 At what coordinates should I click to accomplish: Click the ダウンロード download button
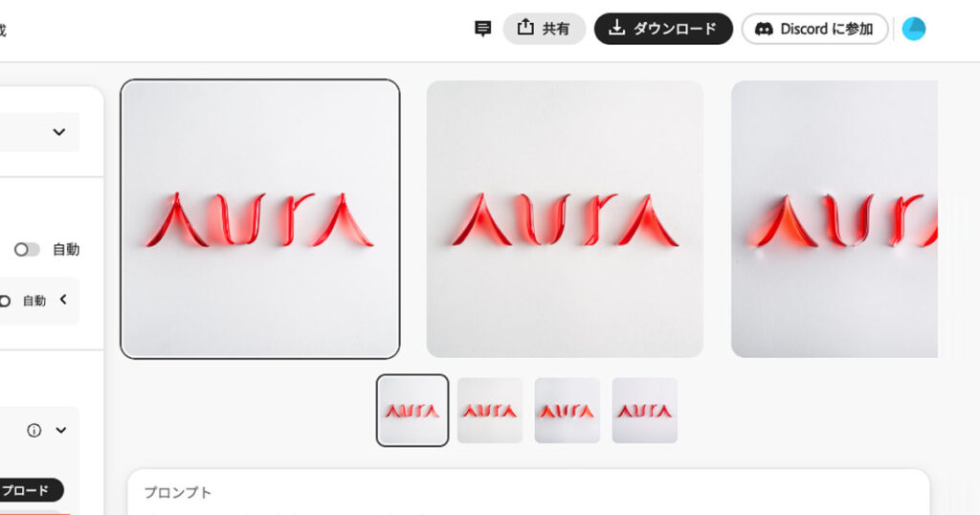[663, 29]
